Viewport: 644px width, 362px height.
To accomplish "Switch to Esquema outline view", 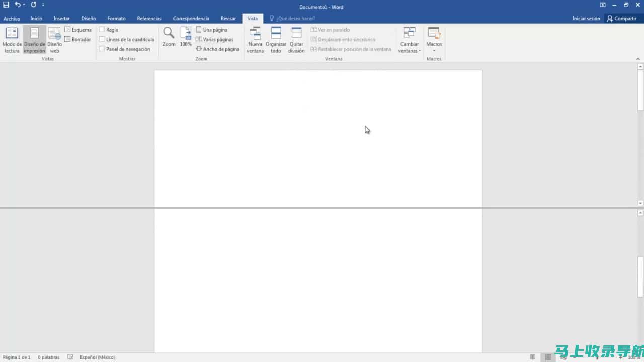I will click(78, 30).
